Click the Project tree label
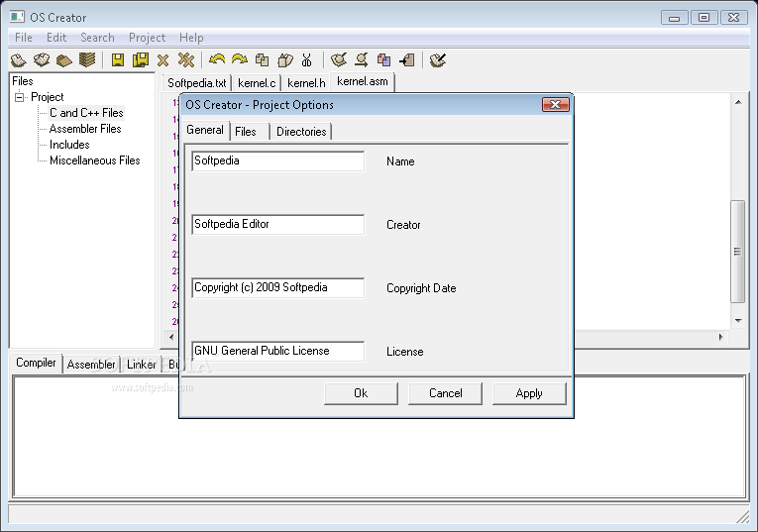The height and width of the screenshot is (532, 758). tap(48, 97)
